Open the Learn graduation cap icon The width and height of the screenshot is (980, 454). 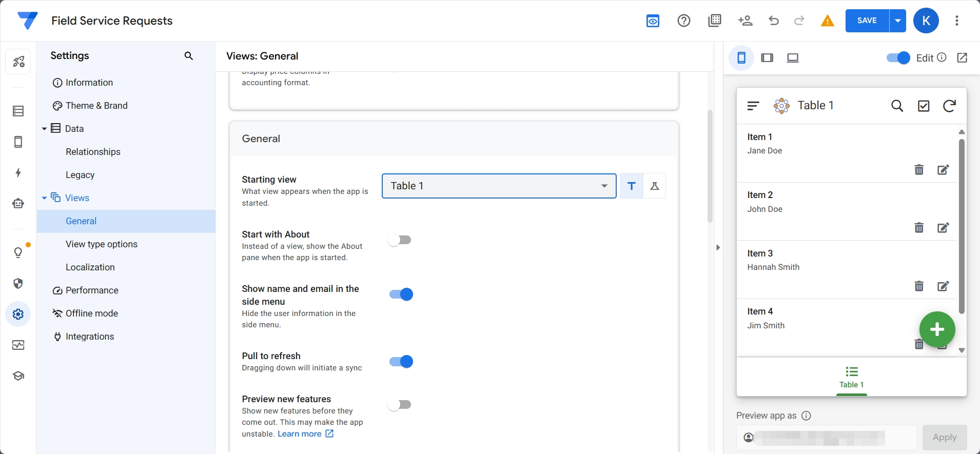(x=18, y=376)
